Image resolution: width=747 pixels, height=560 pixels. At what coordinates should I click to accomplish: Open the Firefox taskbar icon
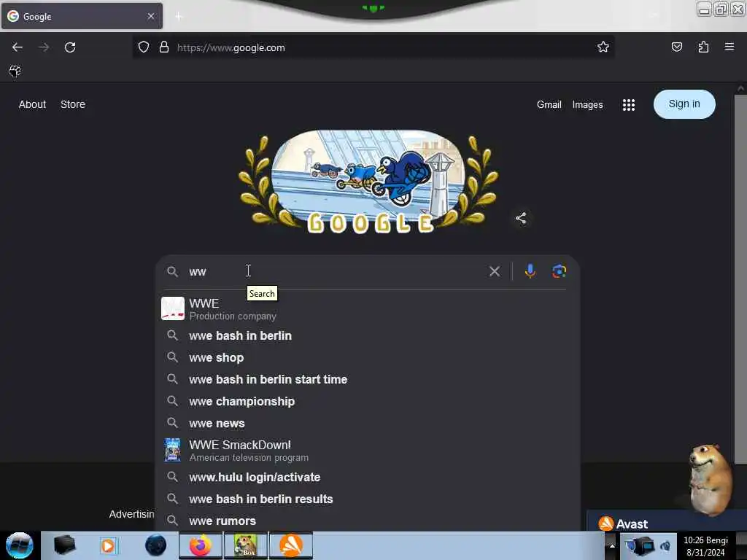tap(201, 545)
